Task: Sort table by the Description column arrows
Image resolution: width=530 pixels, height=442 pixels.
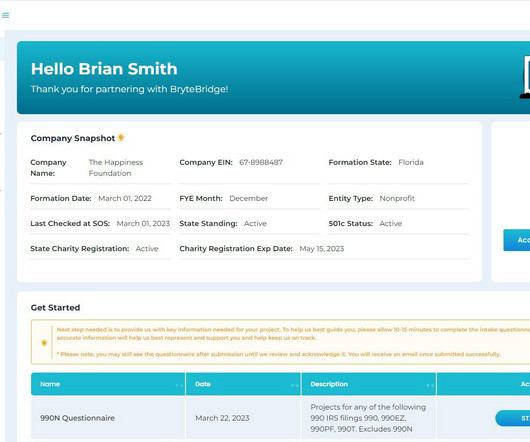Action: tap(430, 385)
